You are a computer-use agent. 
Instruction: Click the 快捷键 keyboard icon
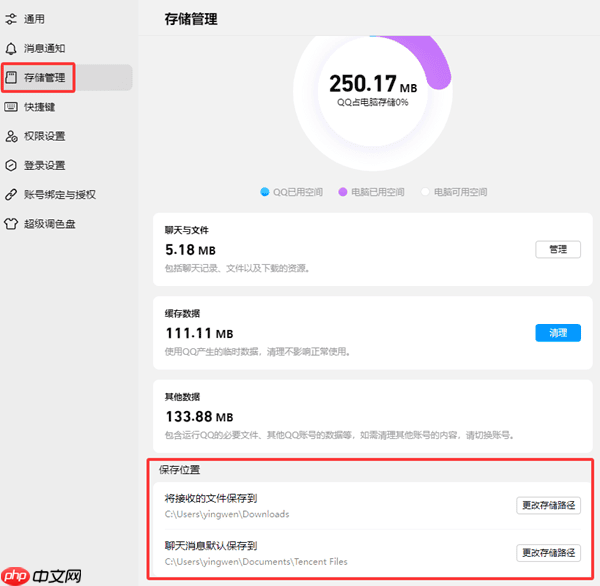pos(11,107)
